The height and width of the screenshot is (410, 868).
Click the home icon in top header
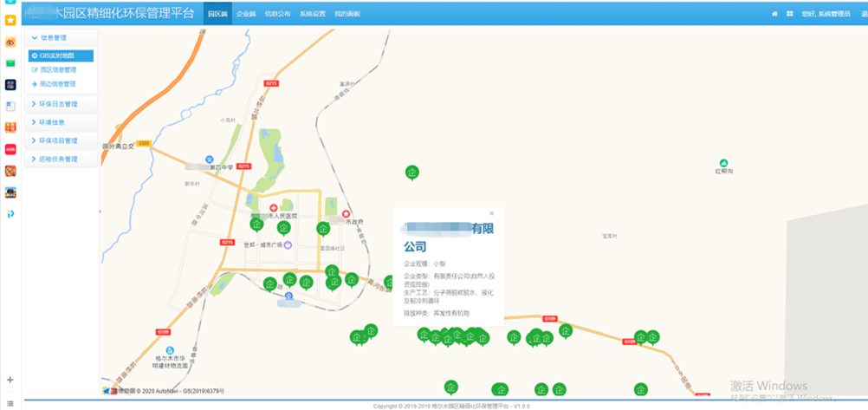coord(775,14)
